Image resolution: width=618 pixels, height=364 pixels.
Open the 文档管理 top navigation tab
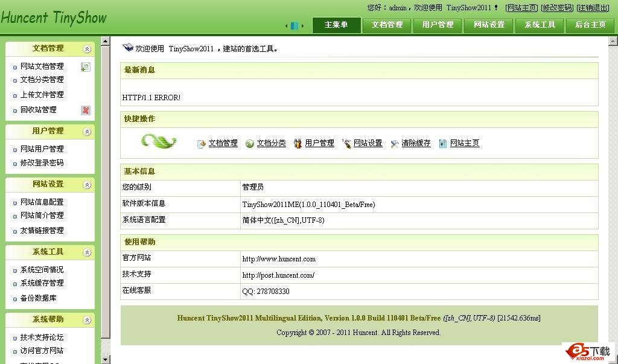(387, 25)
